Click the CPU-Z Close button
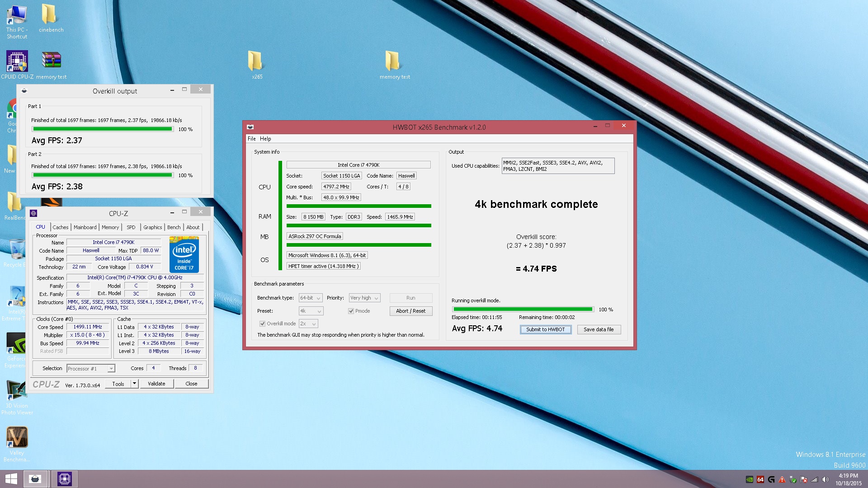This screenshot has width=868, height=488. pos(191,384)
